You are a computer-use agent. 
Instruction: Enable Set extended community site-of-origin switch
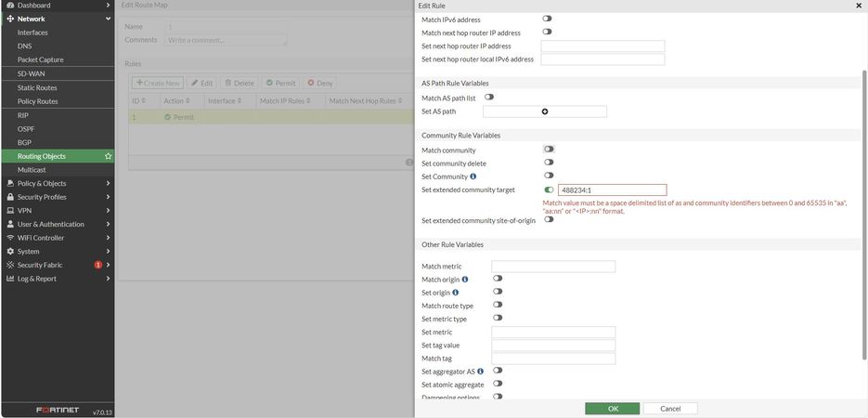click(549, 219)
